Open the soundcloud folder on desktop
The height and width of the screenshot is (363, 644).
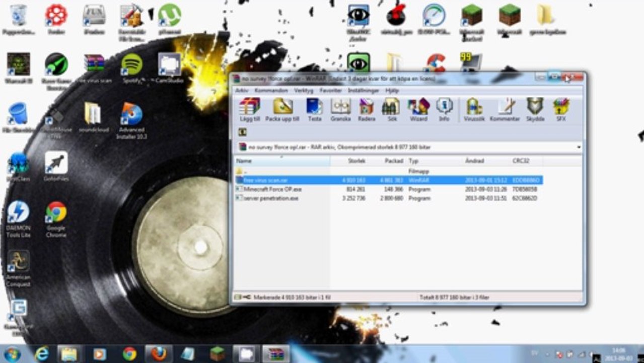click(93, 117)
